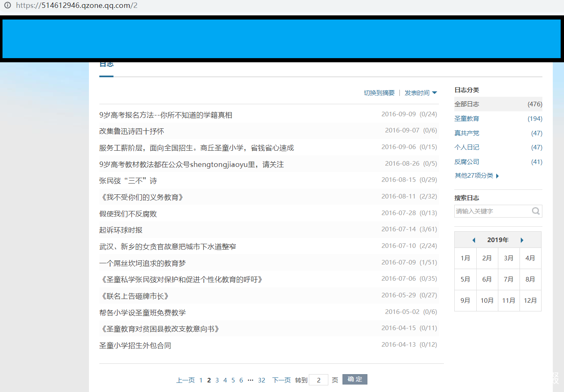
Task: Click the 日志 tab heading
Action: 106,65
